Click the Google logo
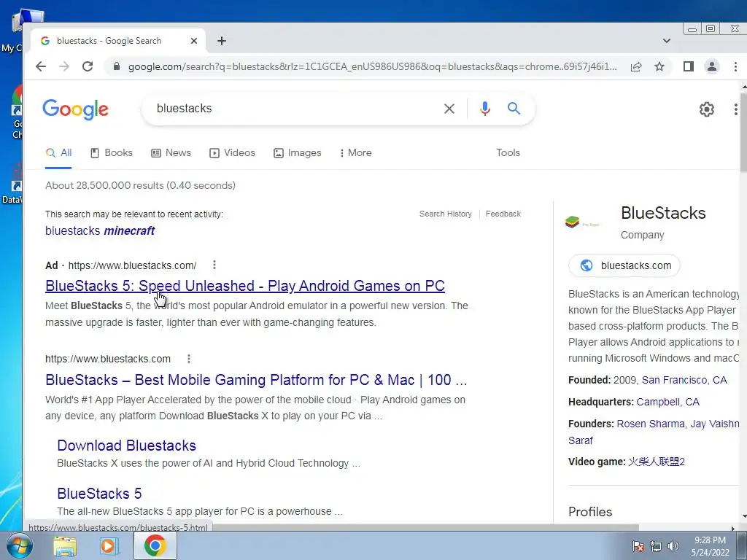The height and width of the screenshot is (560, 747). pos(75,109)
